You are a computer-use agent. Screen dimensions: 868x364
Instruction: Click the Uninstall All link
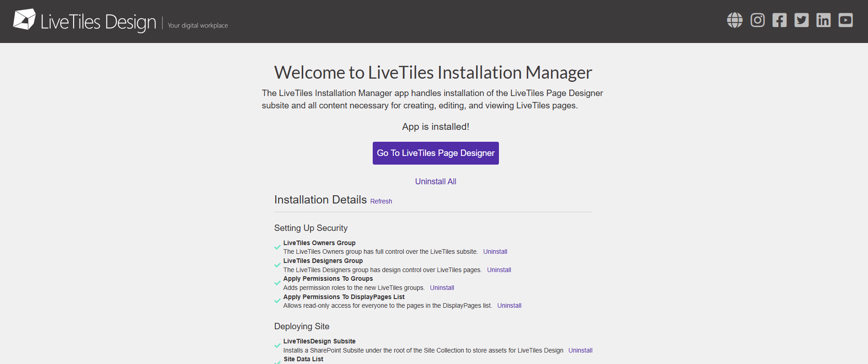click(x=435, y=182)
